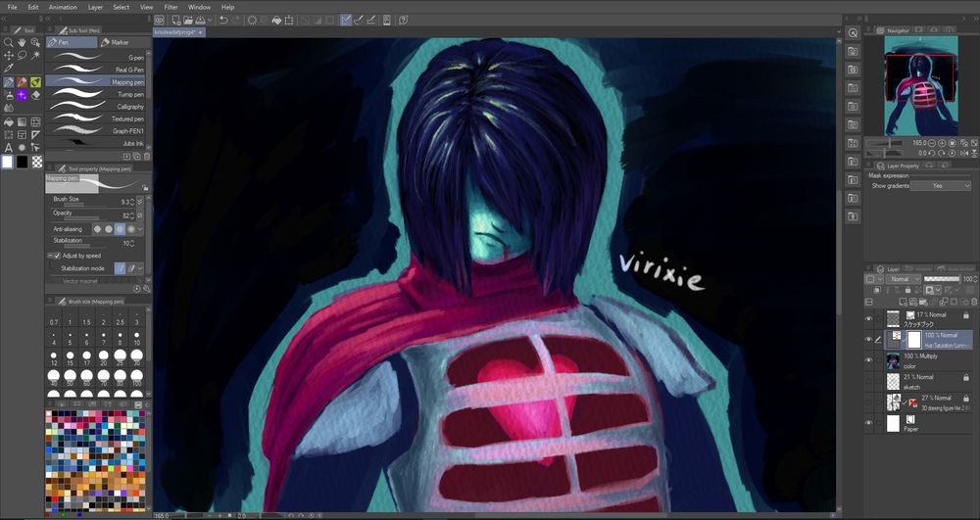Collapse Adjust by speed minus expander
Screen dimensions: 980x520
[x=50, y=256]
